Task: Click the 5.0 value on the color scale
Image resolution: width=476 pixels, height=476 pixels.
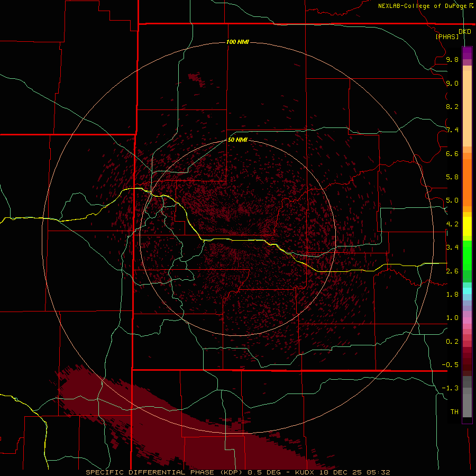Action: pos(452,200)
